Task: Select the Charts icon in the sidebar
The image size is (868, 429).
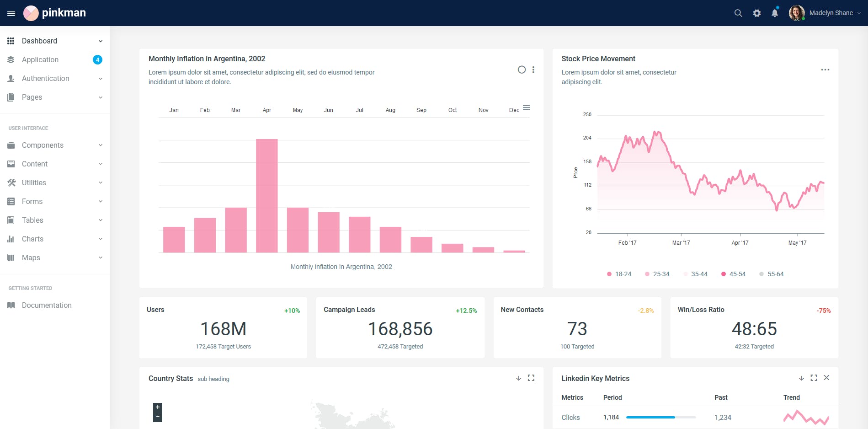Action: click(x=11, y=239)
